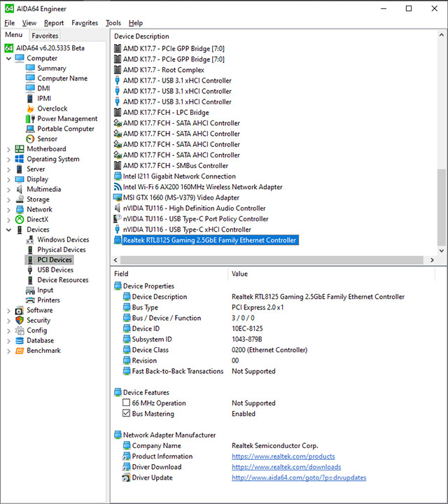Click the Portable Computer laptop icon
The height and width of the screenshot is (504, 448).
[x=30, y=129]
